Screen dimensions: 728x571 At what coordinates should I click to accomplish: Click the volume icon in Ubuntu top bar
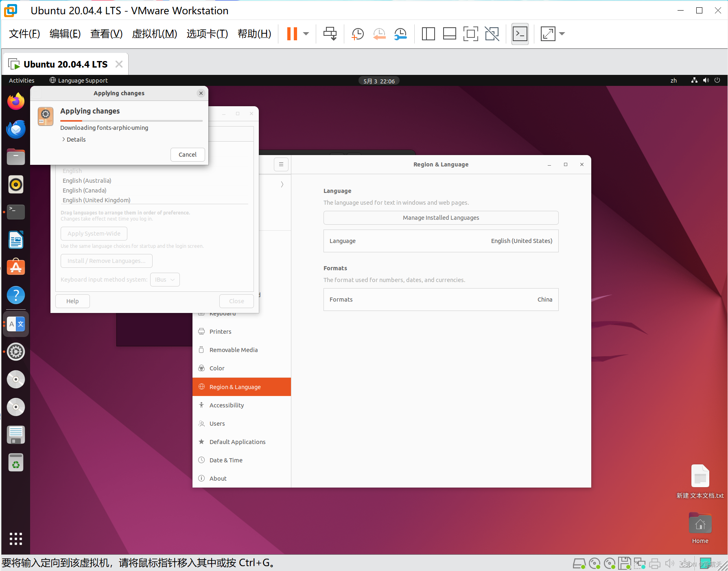click(x=706, y=81)
